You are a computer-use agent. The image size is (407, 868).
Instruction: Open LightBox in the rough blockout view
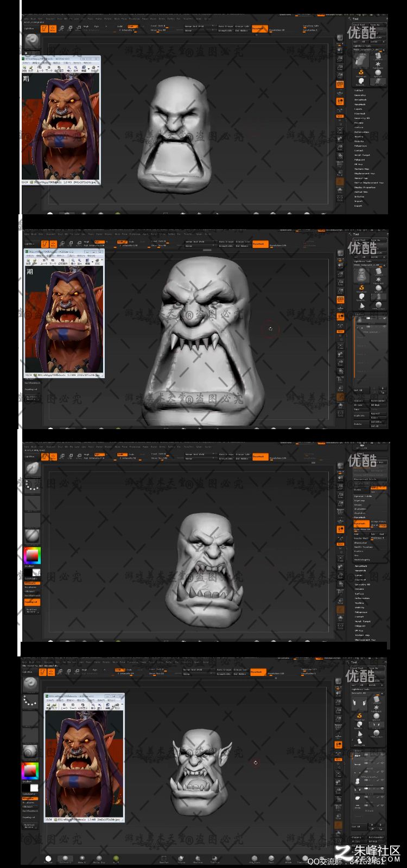click(x=29, y=29)
